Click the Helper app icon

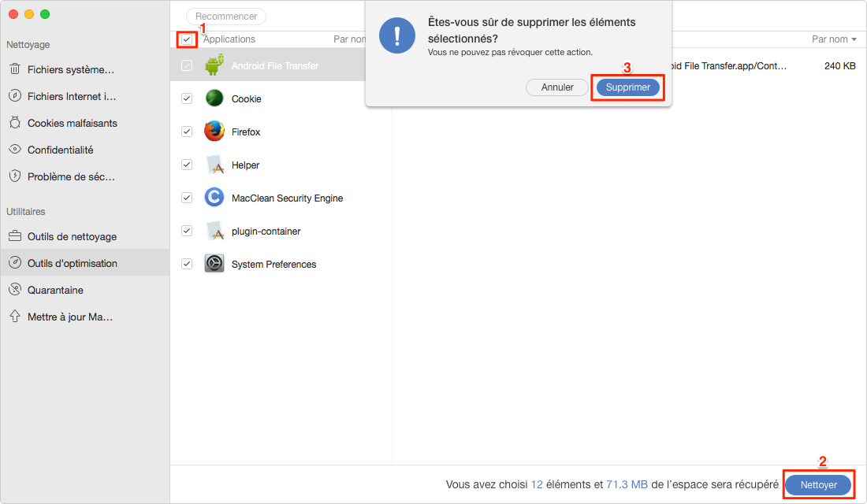point(214,165)
